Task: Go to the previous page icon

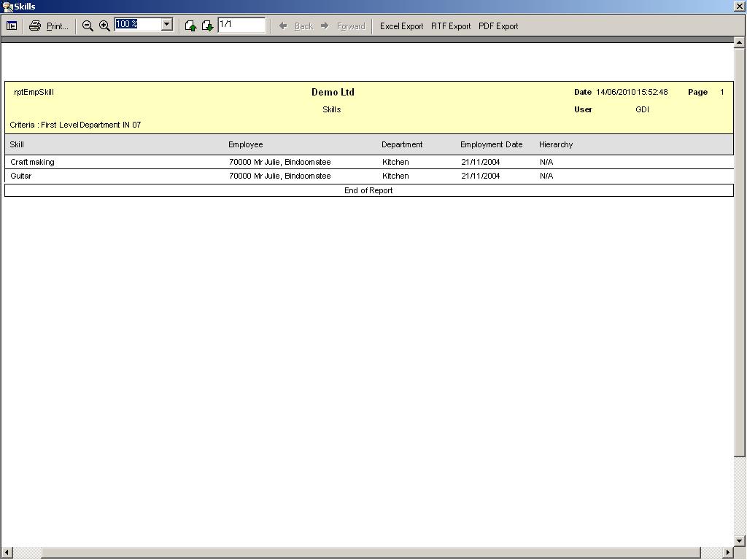Action: 190,26
